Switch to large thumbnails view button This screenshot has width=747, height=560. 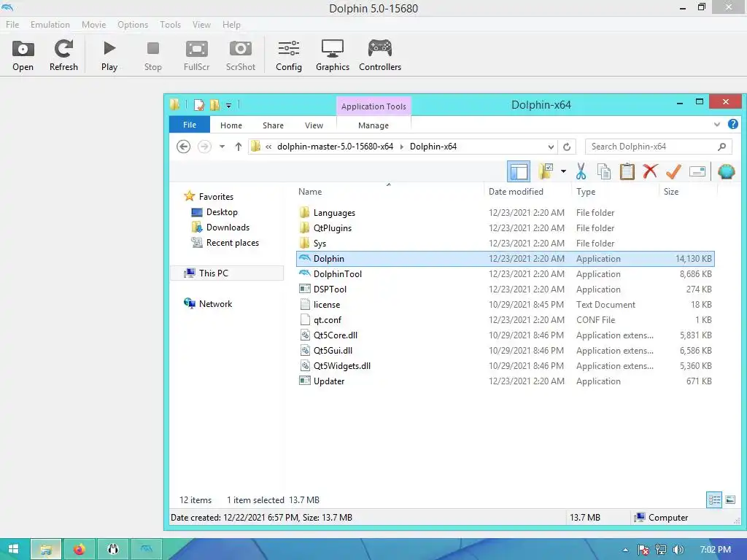[x=729, y=499]
